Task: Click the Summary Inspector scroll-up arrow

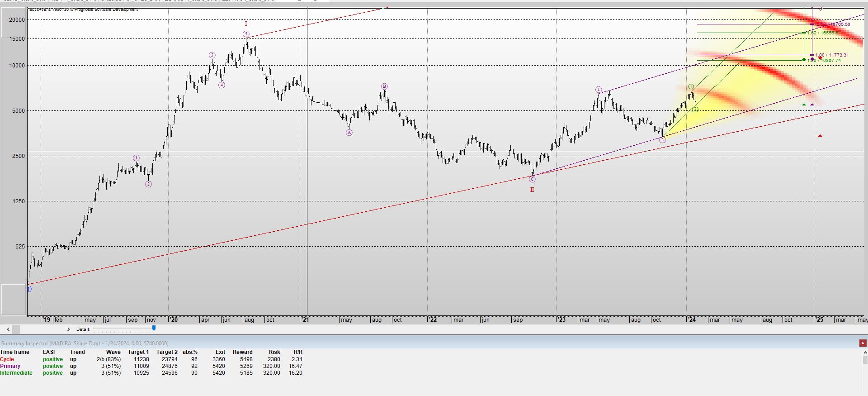Action: pos(865,353)
